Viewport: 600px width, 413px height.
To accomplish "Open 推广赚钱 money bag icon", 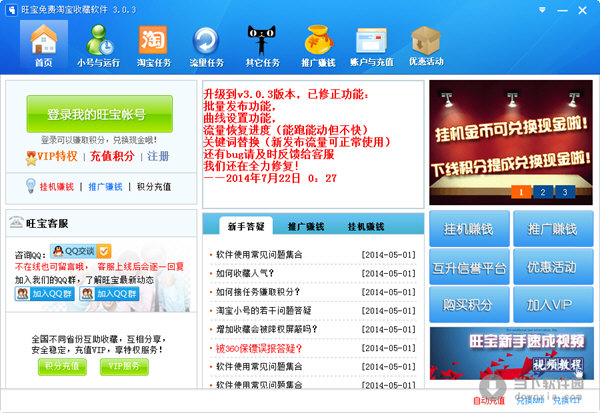I will click(x=318, y=45).
